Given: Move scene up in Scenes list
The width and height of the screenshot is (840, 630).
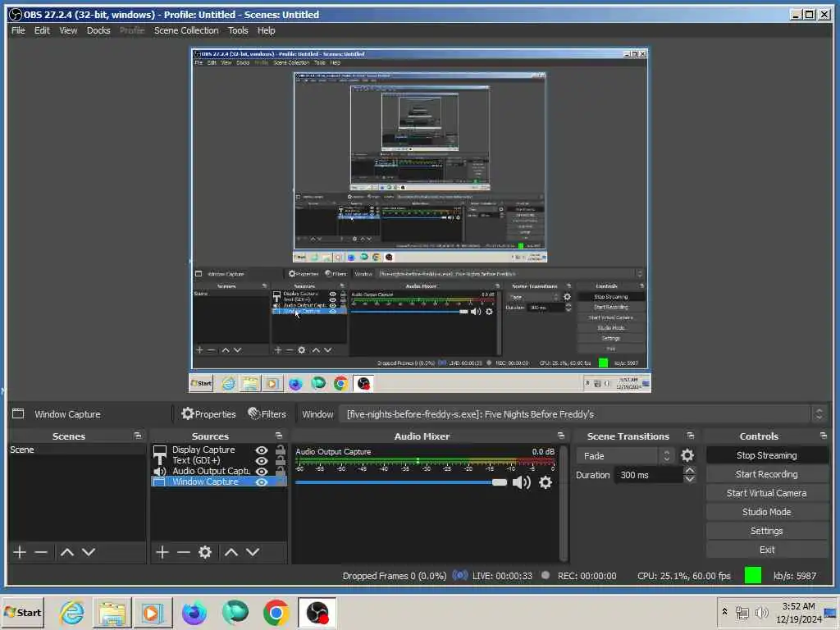Looking at the screenshot, I should click(x=67, y=552).
